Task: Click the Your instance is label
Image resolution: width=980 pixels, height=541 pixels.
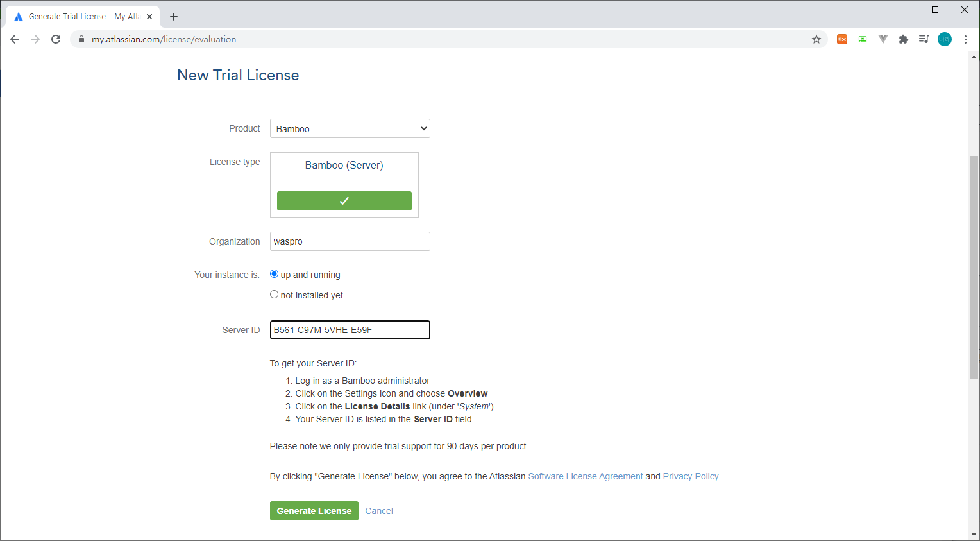Action: [x=227, y=275]
